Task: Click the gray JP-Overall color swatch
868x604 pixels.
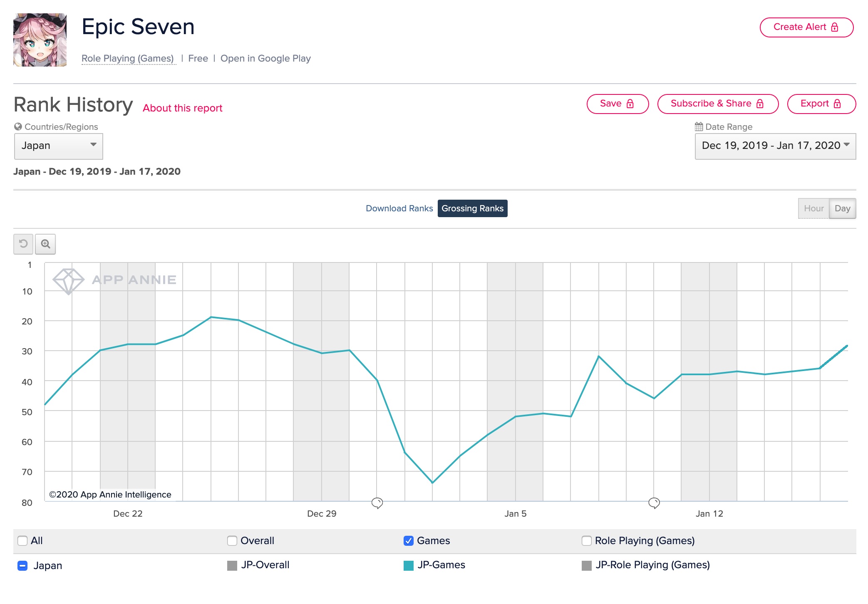Action: [232, 566]
